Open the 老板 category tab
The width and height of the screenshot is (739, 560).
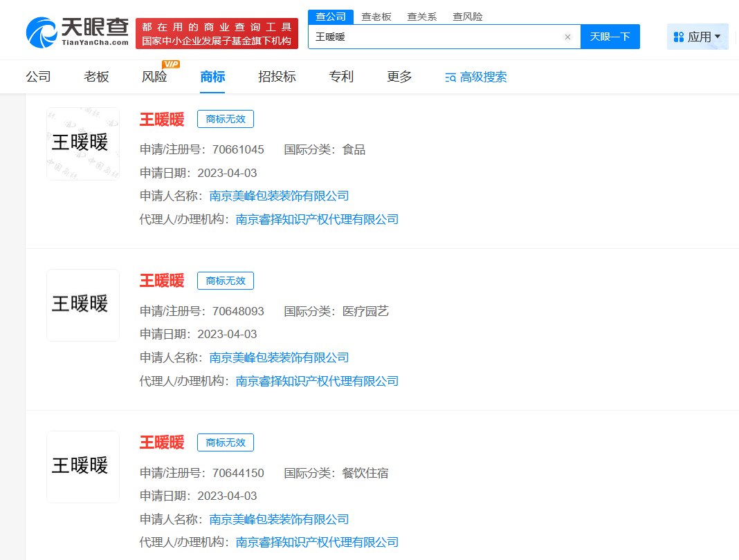pos(97,77)
